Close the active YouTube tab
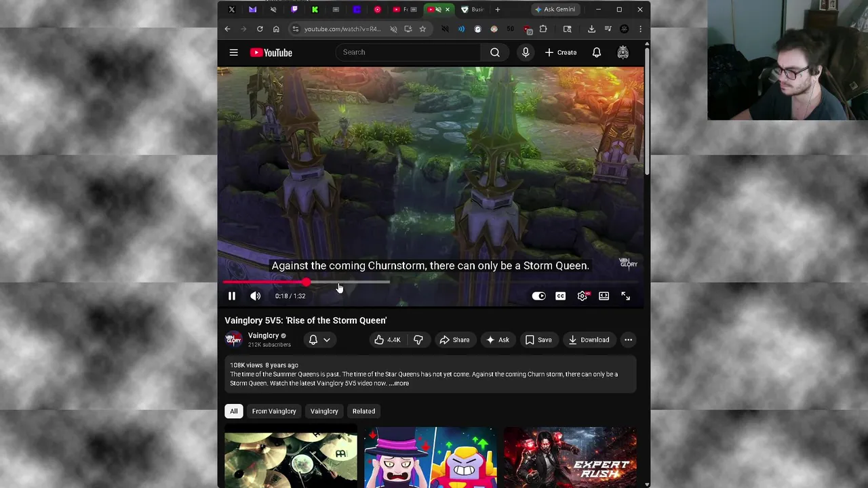Viewport: 868px width, 488px height. pyautogui.click(x=448, y=9)
